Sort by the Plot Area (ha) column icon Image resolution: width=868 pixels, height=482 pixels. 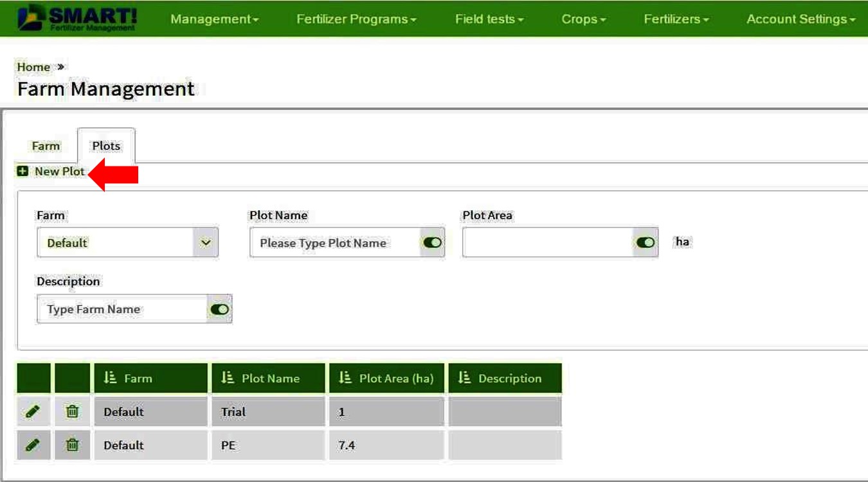[345, 378]
